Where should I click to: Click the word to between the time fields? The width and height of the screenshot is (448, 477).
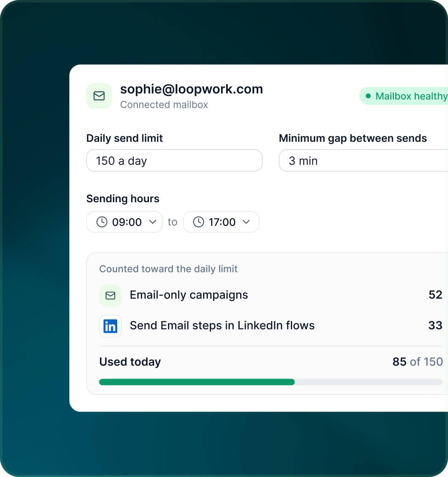pyautogui.click(x=172, y=222)
